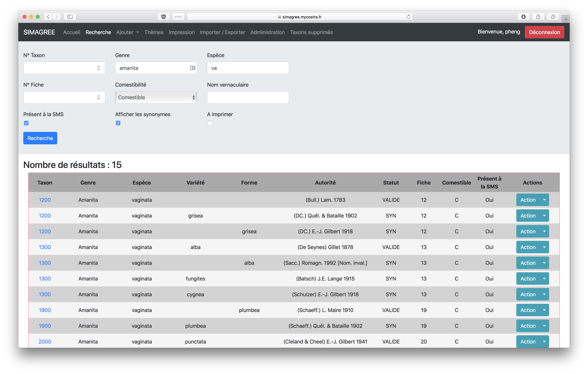Go to Importer / Exporter page

pyautogui.click(x=222, y=32)
